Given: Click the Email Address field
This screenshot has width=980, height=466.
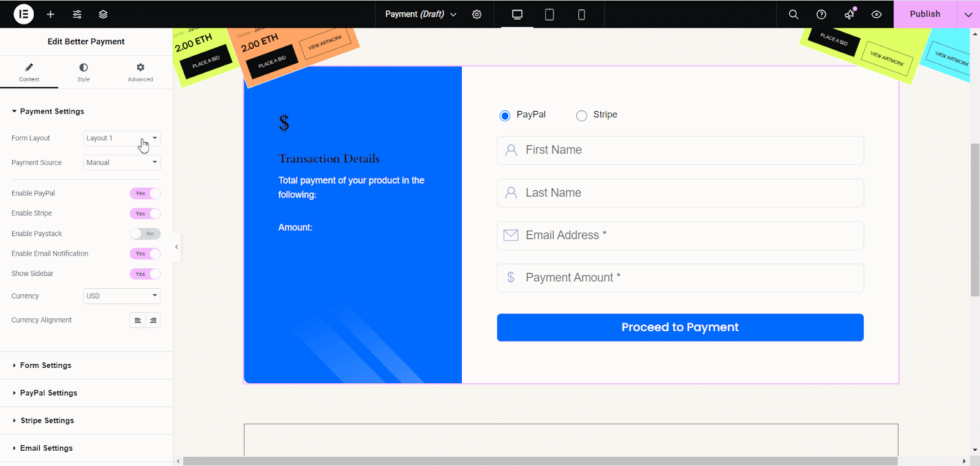Looking at the screenshot, I should [680, 235].
